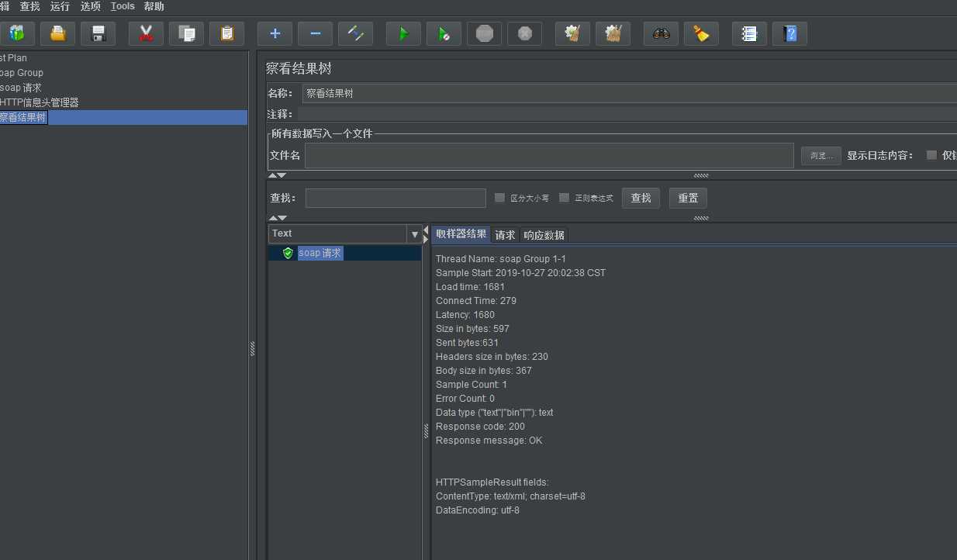Switch to the 取样器结果 tab

[x=461, y=234]
